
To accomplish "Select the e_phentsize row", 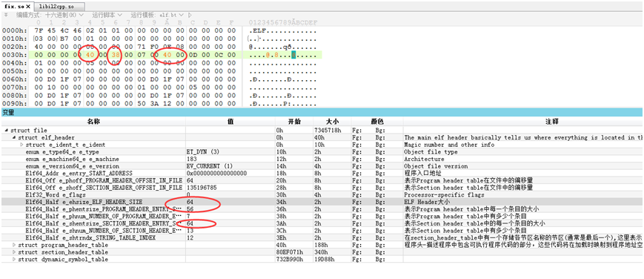I will (x=322, y=209).
